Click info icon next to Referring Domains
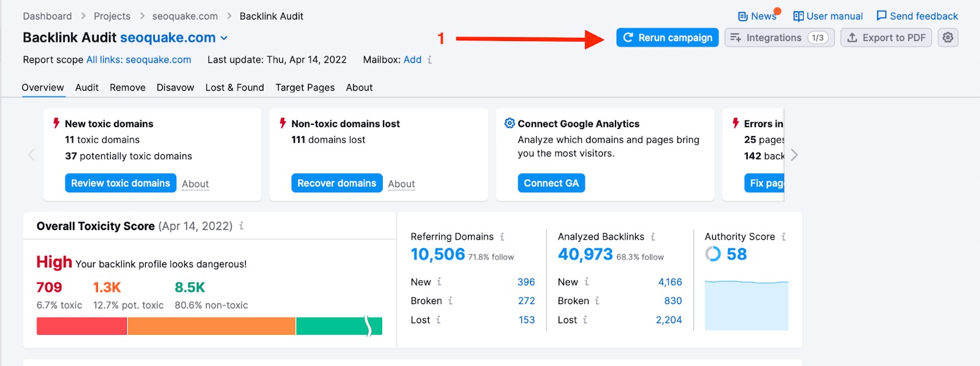This screenshot has width=980, height=366. coord(502,237)
